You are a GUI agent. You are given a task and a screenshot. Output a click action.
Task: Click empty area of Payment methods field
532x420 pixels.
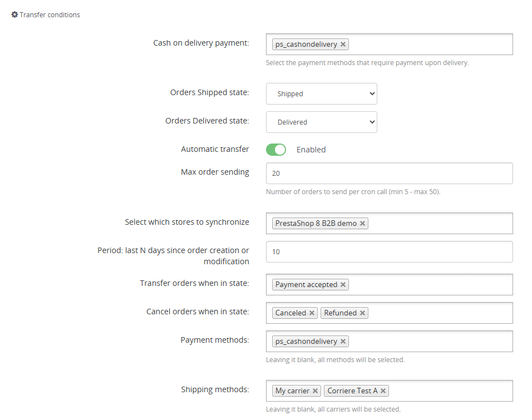click(x=429, y=342)
